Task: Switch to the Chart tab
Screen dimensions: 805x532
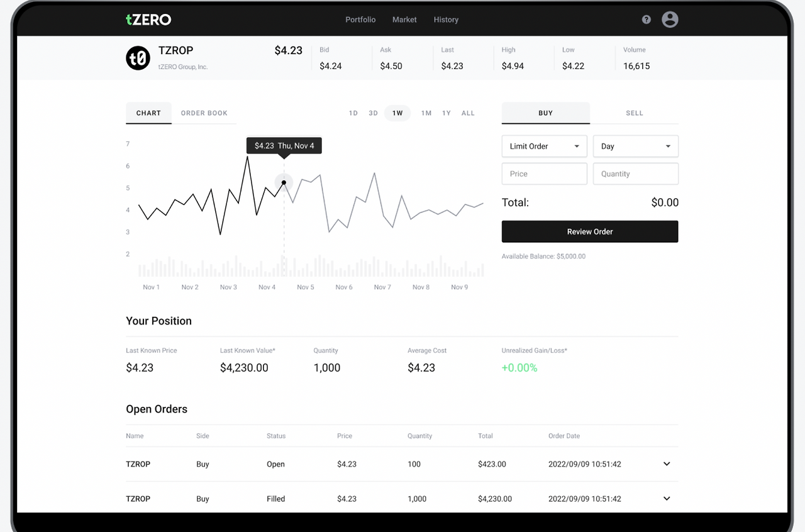Action: pyautogui.click(x=148, y=113)
